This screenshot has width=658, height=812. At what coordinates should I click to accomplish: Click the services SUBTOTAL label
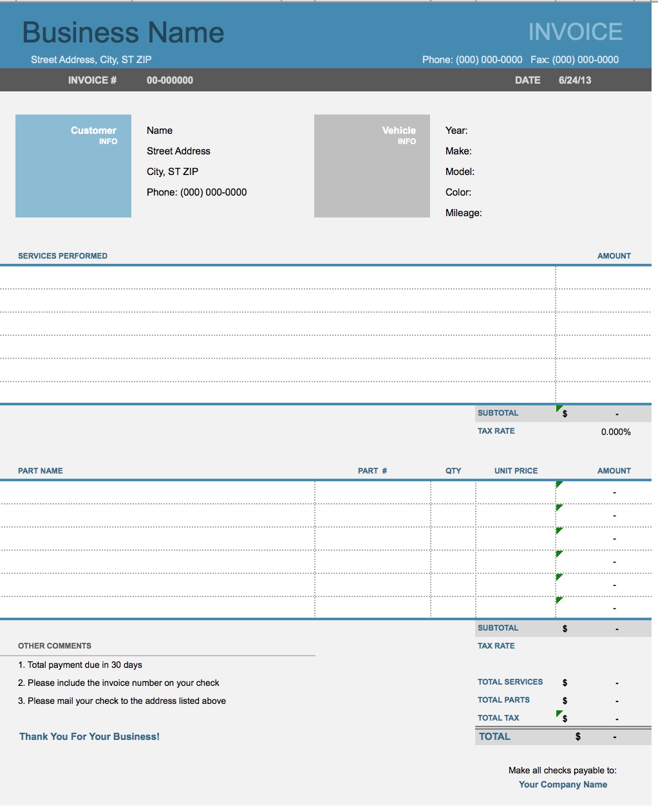498,413
